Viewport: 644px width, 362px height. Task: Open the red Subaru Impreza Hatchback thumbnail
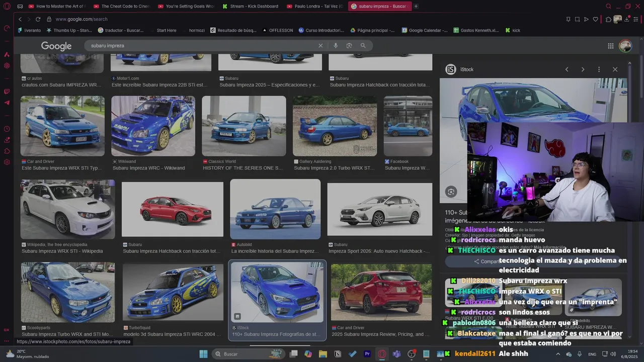pos(173,209)
